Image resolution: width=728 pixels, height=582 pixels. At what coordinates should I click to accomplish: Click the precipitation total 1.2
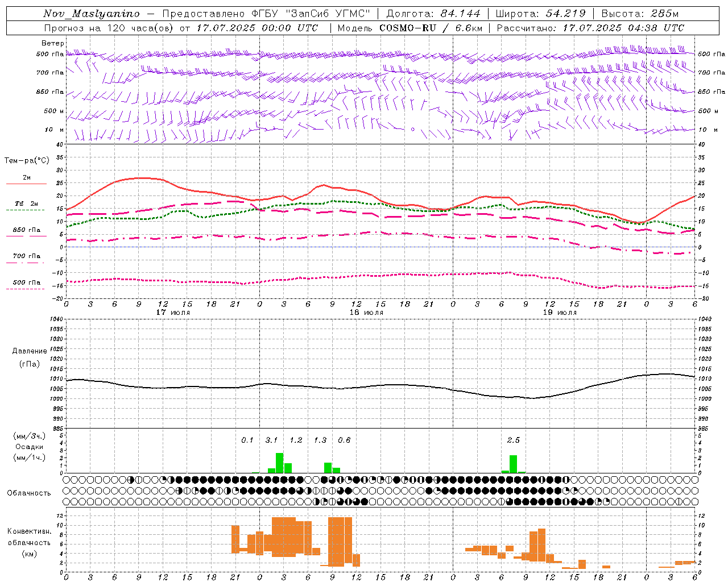(296, 440)
